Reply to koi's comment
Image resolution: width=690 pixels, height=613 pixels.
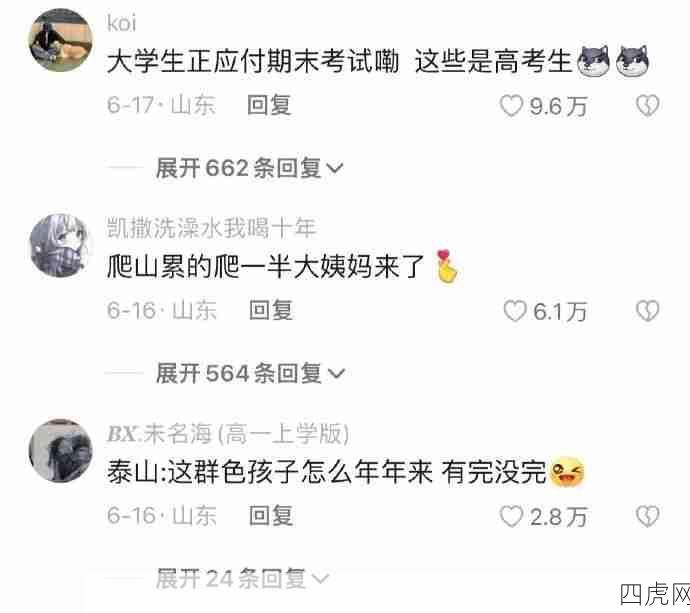click(x=269, y=106)
